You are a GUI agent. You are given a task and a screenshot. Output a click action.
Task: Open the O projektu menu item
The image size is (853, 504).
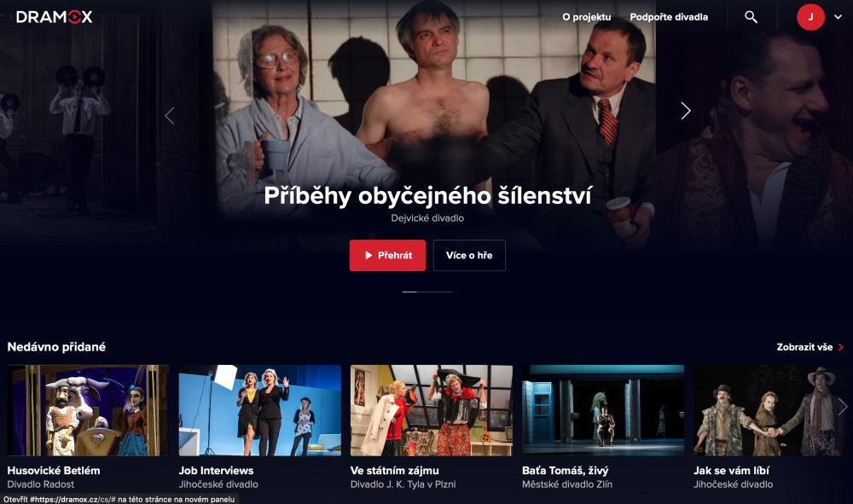[x=587, y=17]
